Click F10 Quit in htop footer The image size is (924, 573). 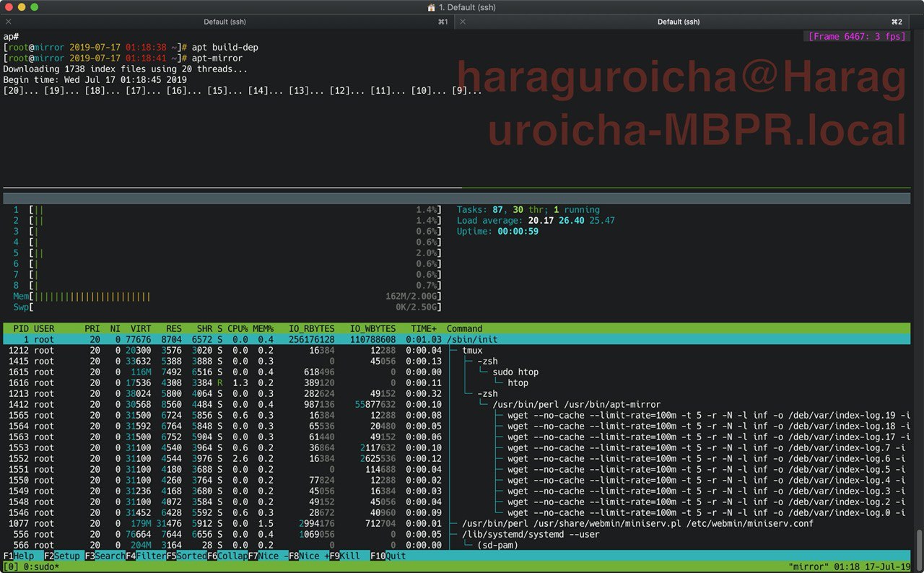[x=388, y=556]
